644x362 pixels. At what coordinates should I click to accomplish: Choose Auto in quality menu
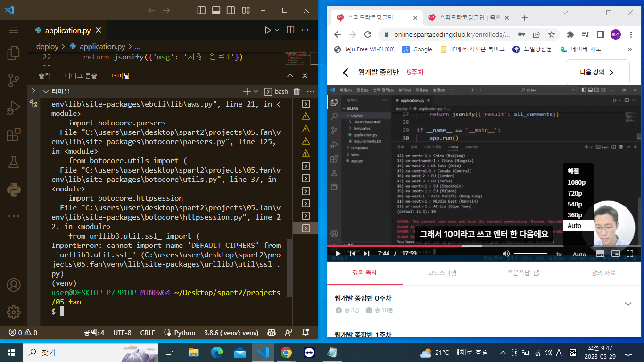[x=578, y=226]
